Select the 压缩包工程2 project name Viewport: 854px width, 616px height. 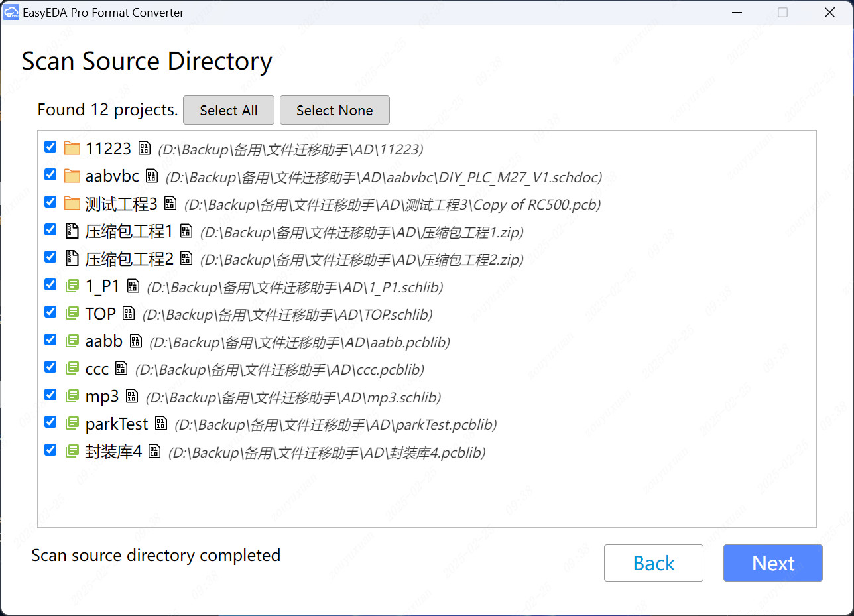click(x=130, y=259)
